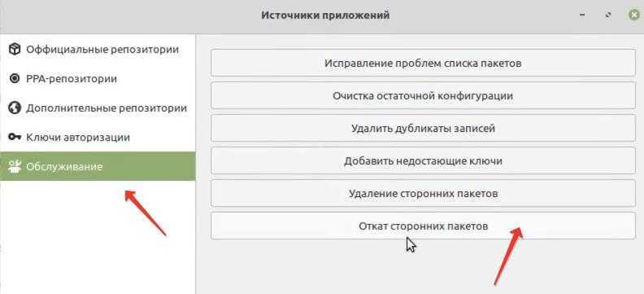
Task: Click the globe icon for Дополнительные репозитории
Action: 15,108
